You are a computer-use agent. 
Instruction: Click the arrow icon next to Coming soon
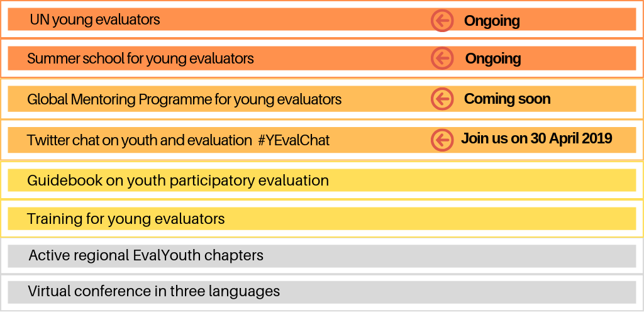[x=442, y=99]
